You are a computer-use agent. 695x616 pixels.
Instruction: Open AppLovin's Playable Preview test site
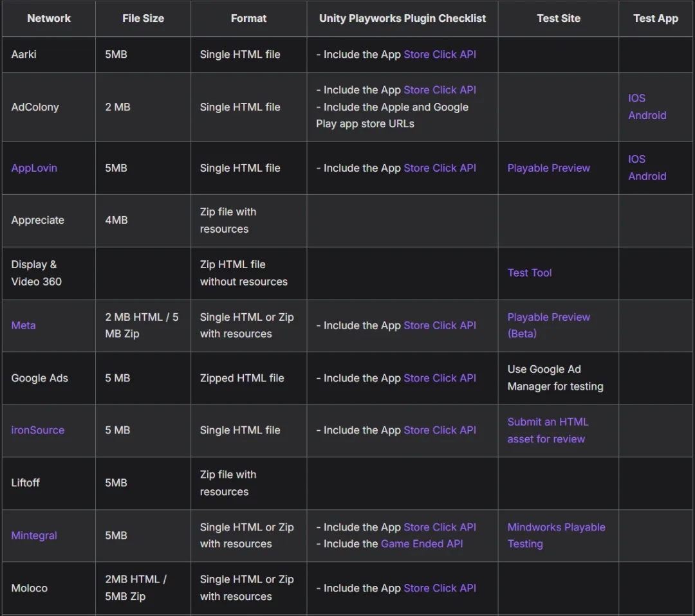(x=548, y=168)
